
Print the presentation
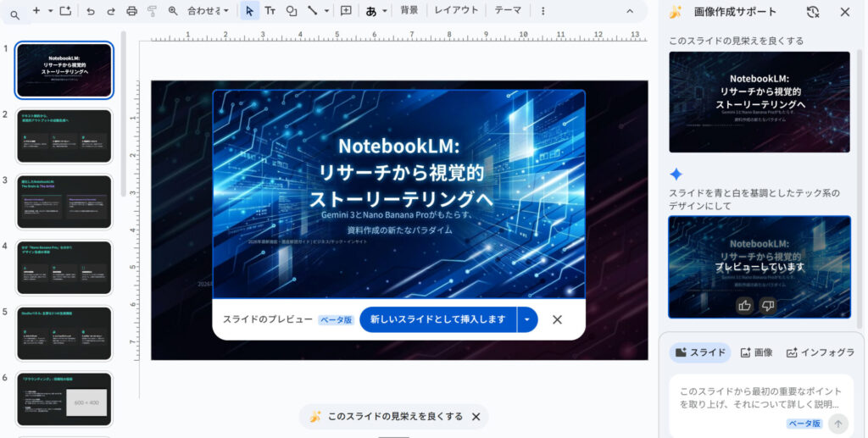coord(131,10)
